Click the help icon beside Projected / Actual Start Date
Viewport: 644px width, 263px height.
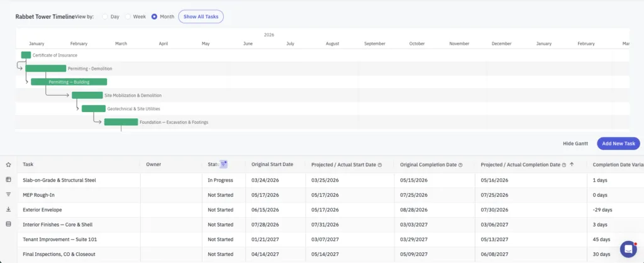(379, 165)
